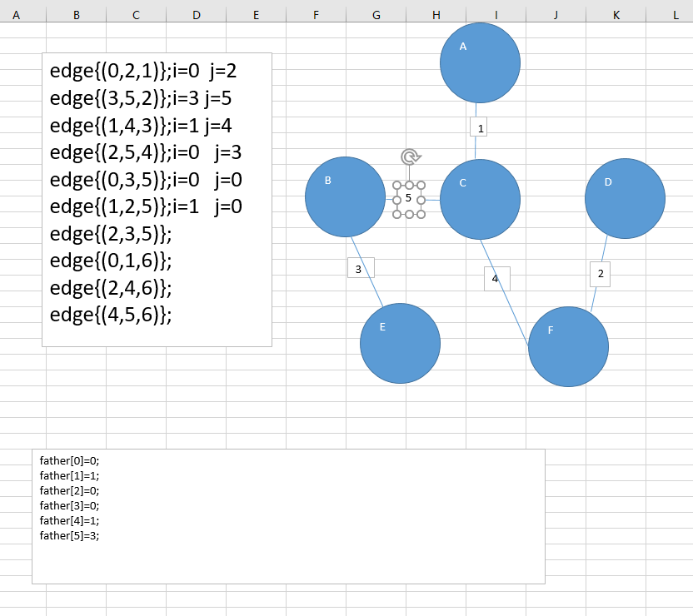Click edge weight label box 1
Viewport: 693px width, 616px height.
tap(479, 127)
